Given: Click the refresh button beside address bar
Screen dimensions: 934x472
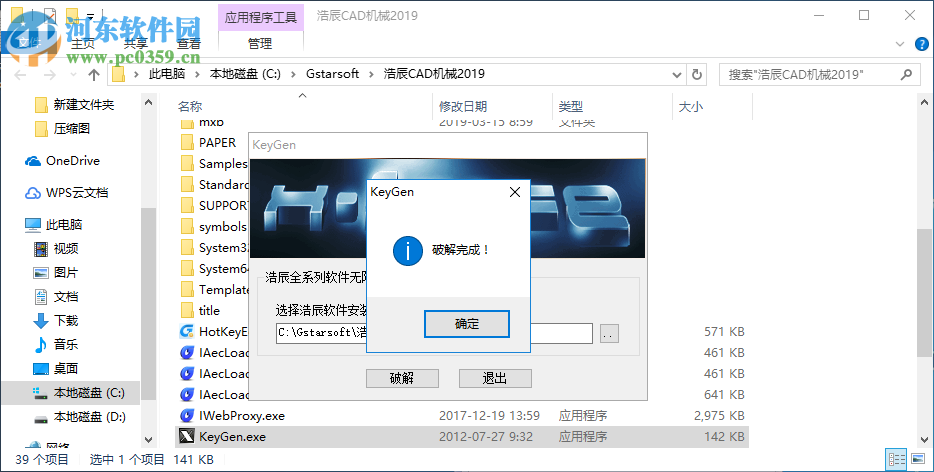Looking at the screenshot, I should [x=696, y=74].
